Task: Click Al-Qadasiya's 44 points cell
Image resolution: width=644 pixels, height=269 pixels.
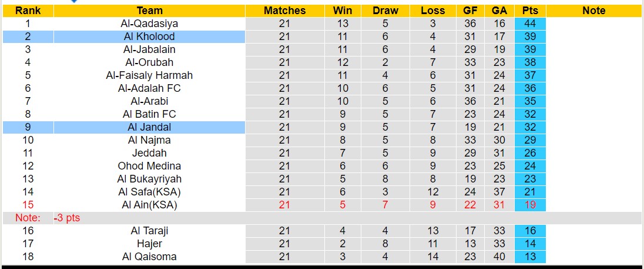Action: click(529, 24)
